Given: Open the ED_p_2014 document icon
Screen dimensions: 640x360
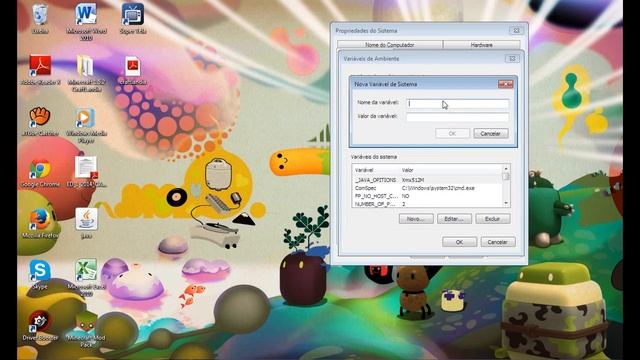Looking at the screenshot, I should tap(86, 172).
